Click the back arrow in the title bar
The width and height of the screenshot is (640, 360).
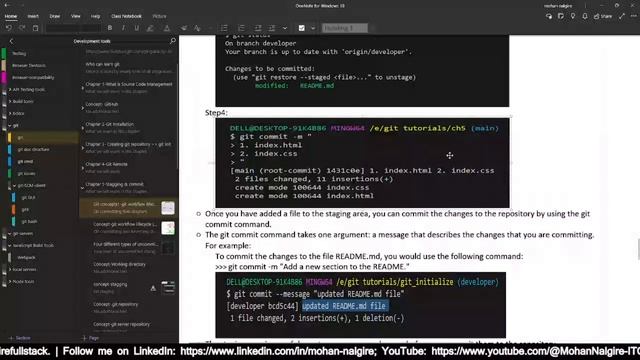[x=7, y=5]
